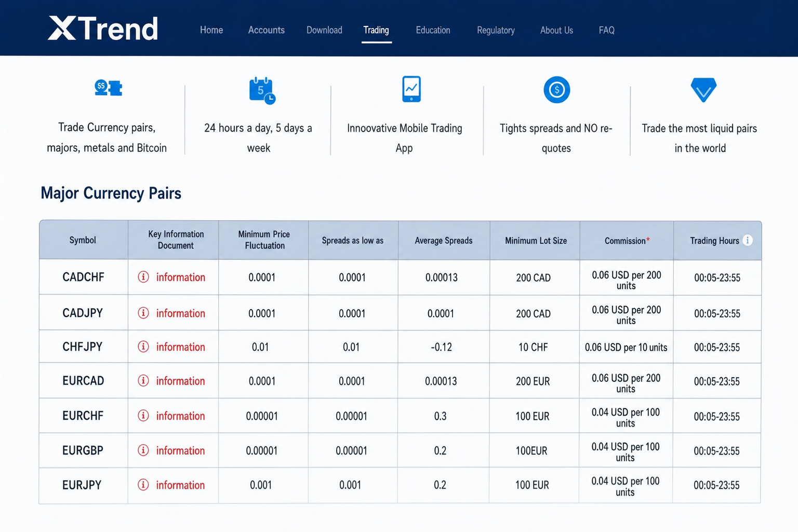Click the info circle icon for EURJPY
The image size is (798, 532).
[143, 485]
